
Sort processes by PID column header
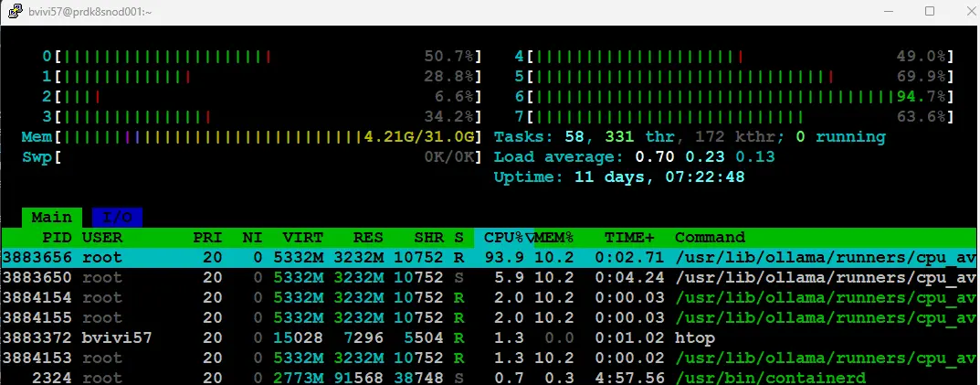pyautogui.click(x=57, y=237)
